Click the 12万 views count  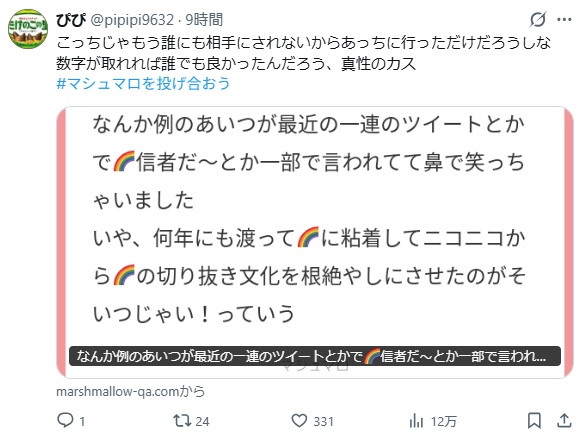click(x=444, y=421)
